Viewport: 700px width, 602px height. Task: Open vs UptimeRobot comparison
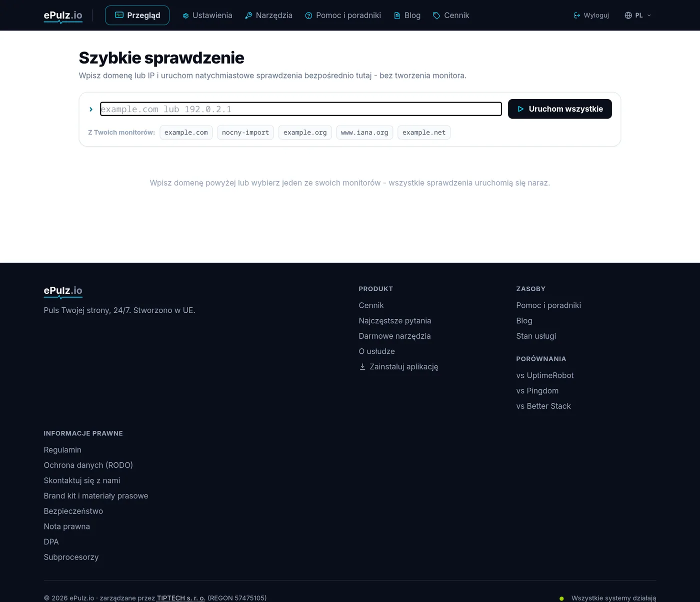tap(545, 375)
